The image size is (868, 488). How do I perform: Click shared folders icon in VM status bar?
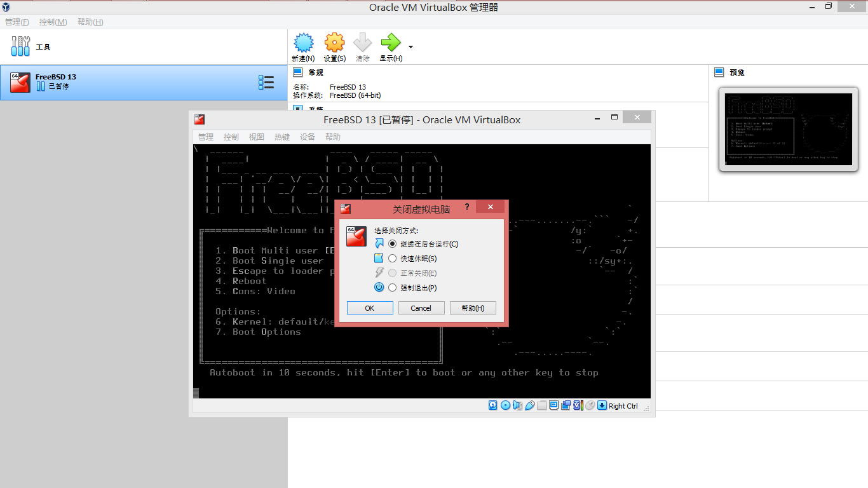(x=541, y=405)
